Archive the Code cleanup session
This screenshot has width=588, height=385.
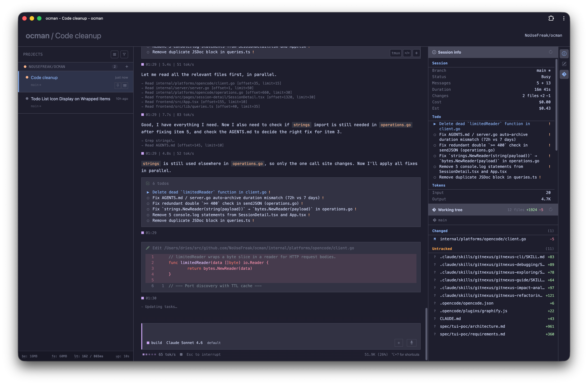tap(125, 85)
